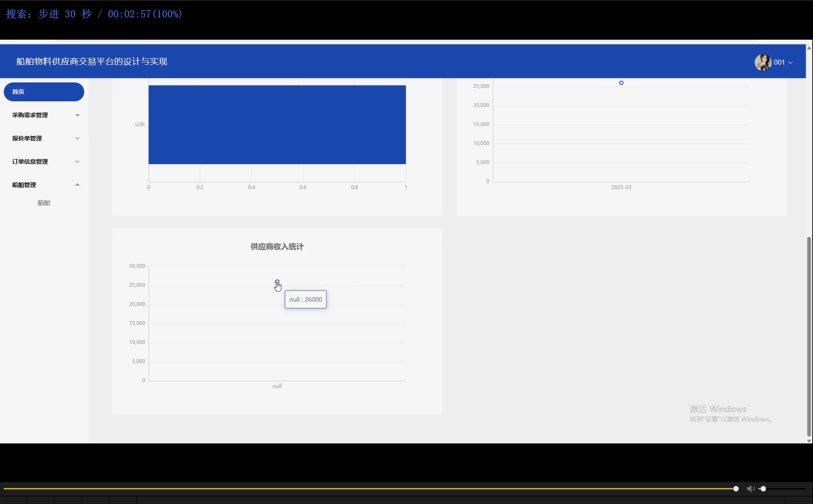Collapse the 船舶管理 menu
Screen dimensions: 813x504
(x=44, y=185)
